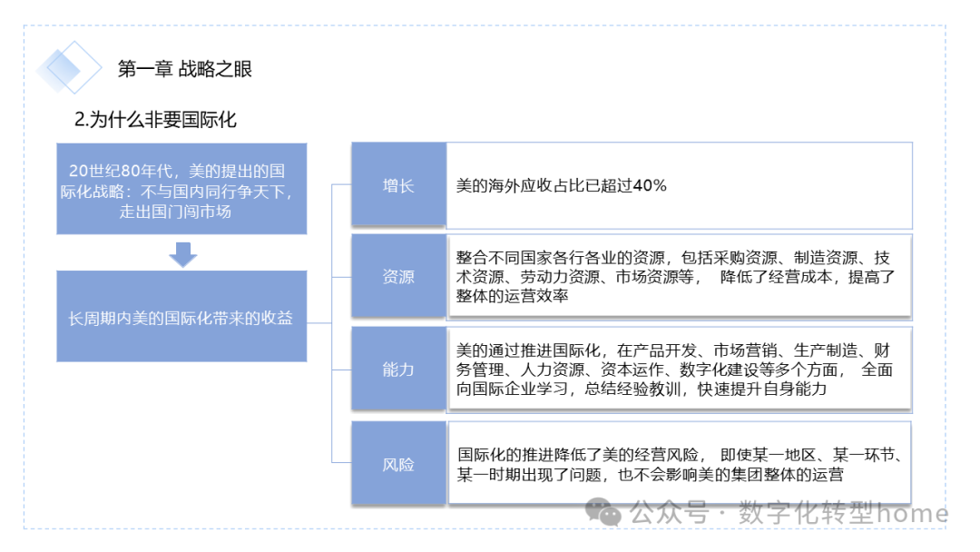Select the box 长周期内美的国际化带来的收益
The image size is (980, 552).
(x=181, y=316)
